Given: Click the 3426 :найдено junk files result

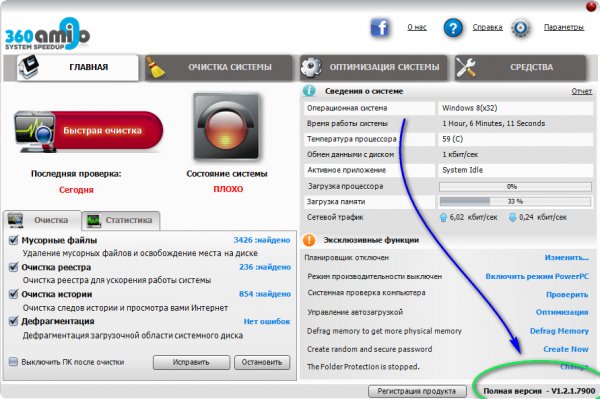Looking at the screenshot, I should point(262,240).
